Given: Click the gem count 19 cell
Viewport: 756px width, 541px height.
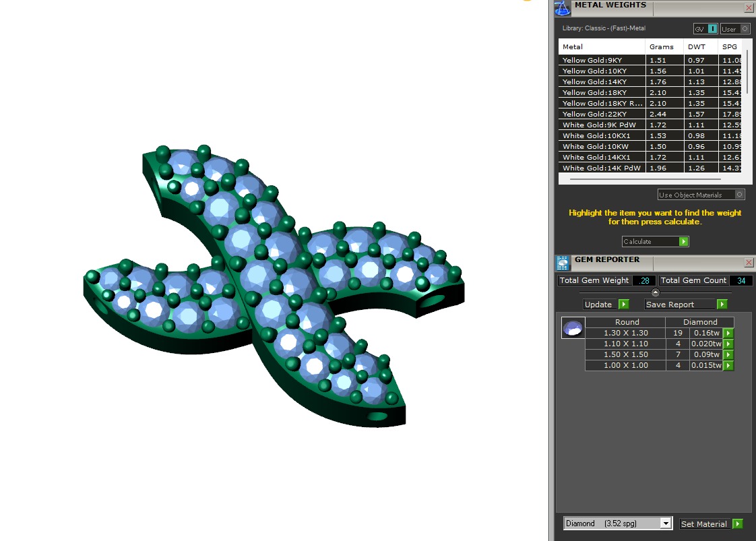Looking at the screenshot, I should (x=678, y=333).
